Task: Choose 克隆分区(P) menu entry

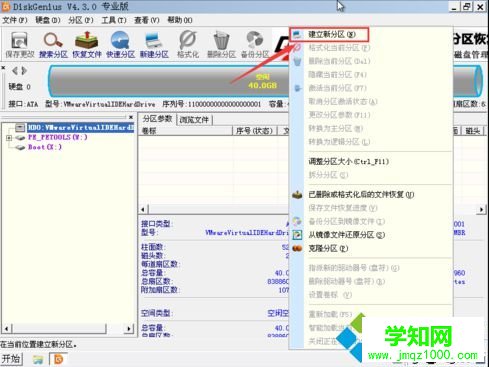Action: point(328,249)
